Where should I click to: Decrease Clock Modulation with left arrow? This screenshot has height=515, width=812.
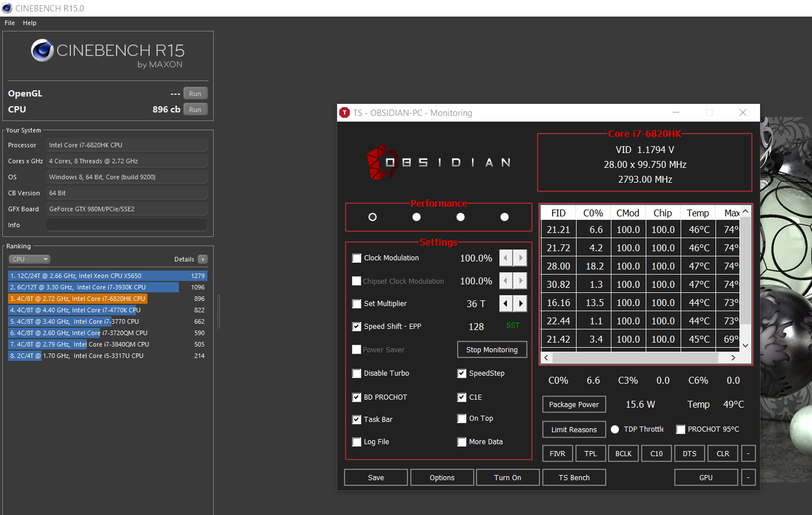(506, 258)
